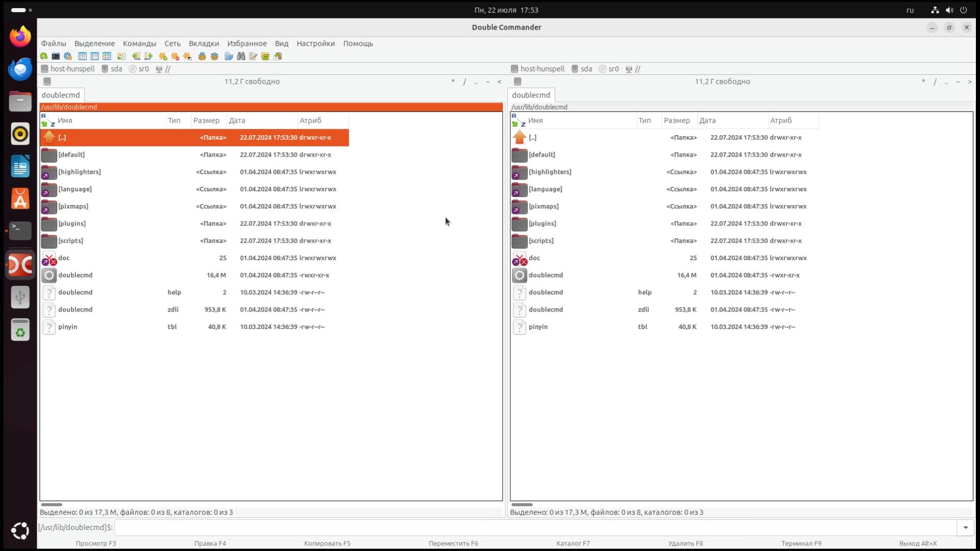
Task: Select the doublecmd 16,4 M executable in right panel
Action: coord(665,275)
